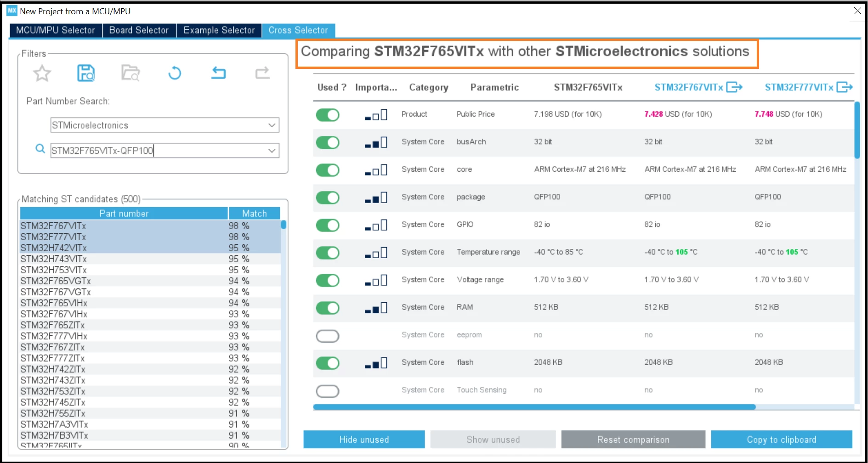Click the blue undo arrow in Filters
868x463 pixels.
coord(219,73)
